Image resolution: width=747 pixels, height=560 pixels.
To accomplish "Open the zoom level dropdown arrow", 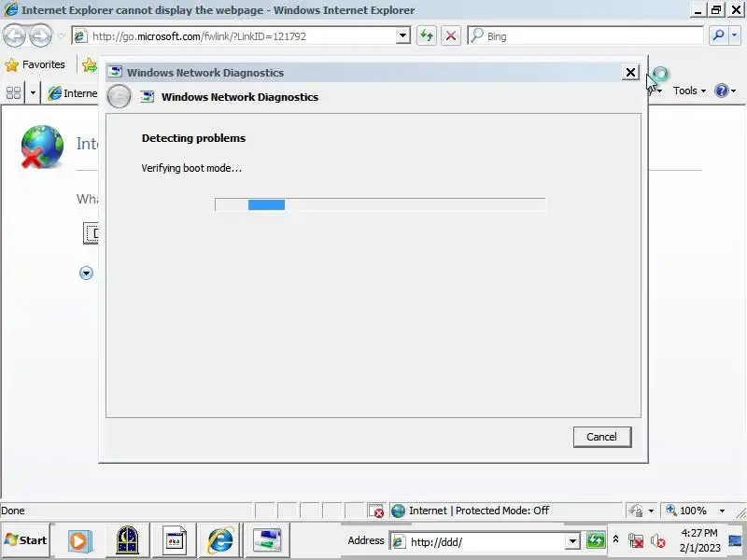I will tap(722, 511).
